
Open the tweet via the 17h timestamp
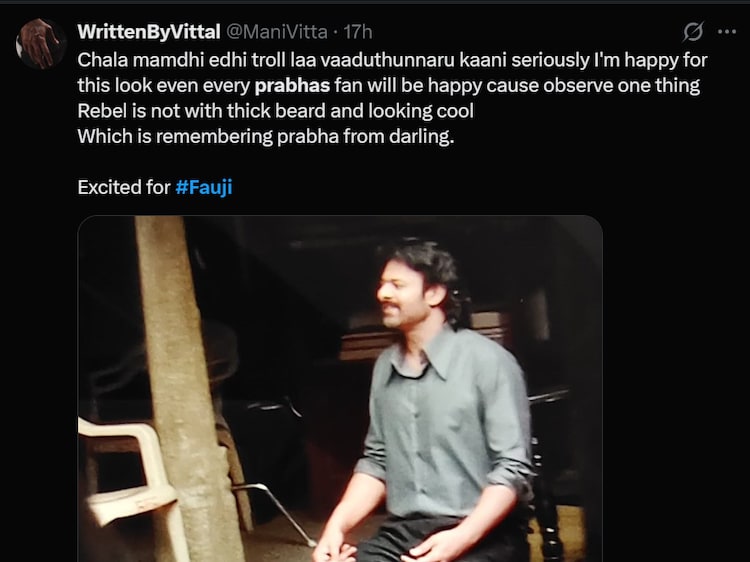click(358, 33)
